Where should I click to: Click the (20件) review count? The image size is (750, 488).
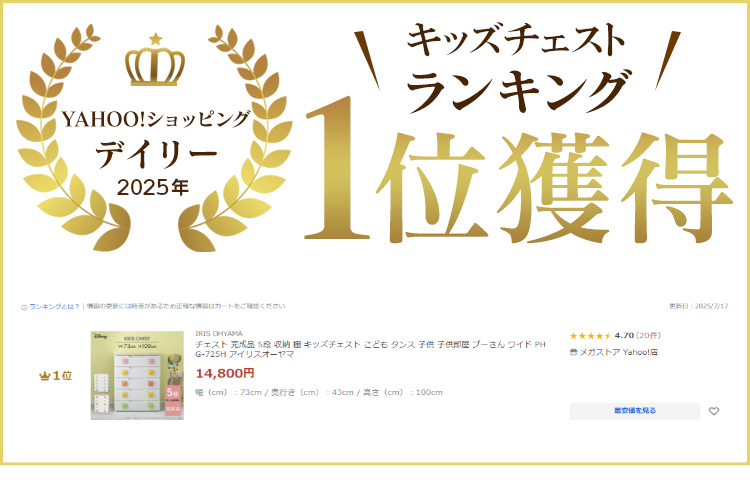[648, 335]
